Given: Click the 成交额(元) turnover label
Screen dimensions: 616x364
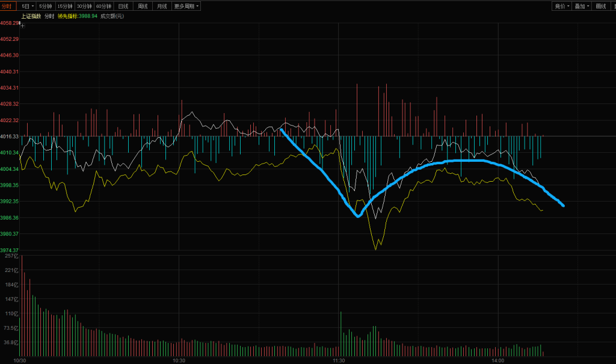Looking at the screenshot, I should 111,16.
